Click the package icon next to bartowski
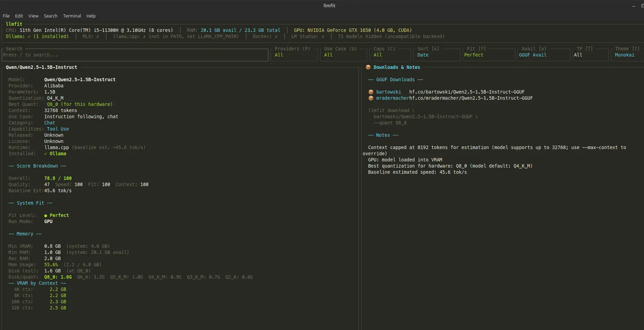This screenshot has height=330, width=644. pyautogui.click(x=371, y=92)
